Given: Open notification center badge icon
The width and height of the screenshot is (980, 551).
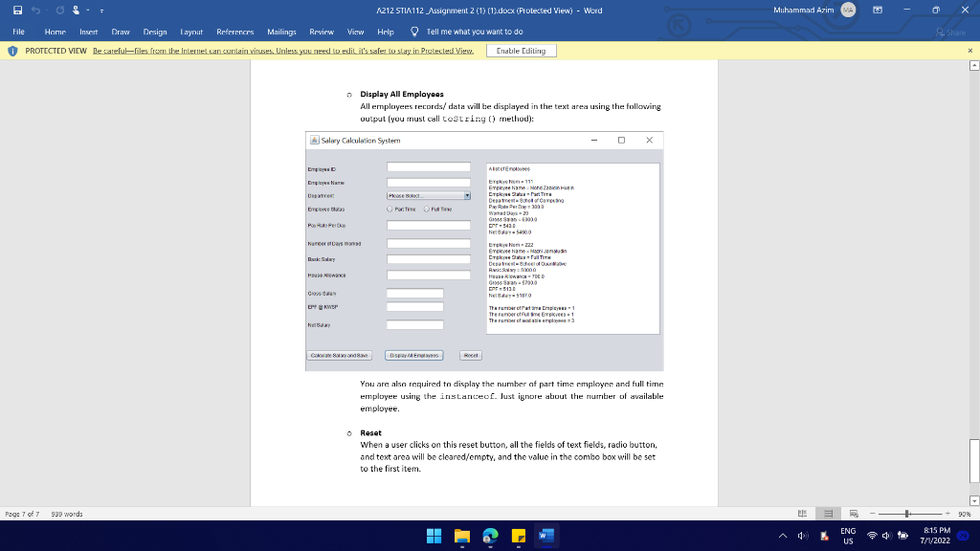Looking at the screenshot, I should 963,536.
